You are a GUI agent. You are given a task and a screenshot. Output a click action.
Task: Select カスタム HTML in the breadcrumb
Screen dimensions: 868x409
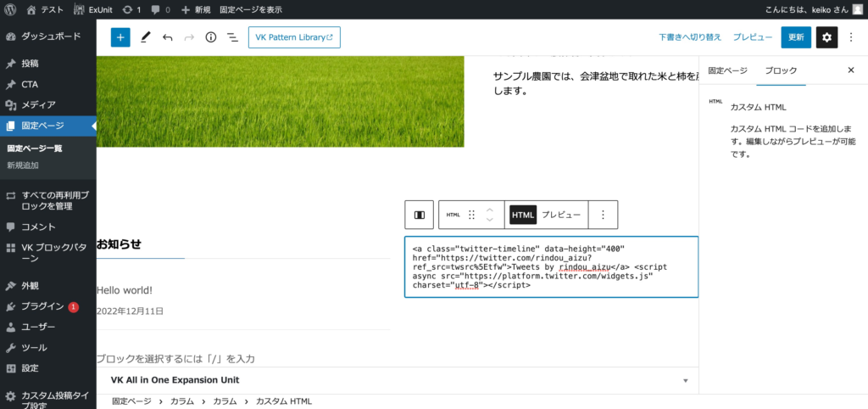pos(284,402)
